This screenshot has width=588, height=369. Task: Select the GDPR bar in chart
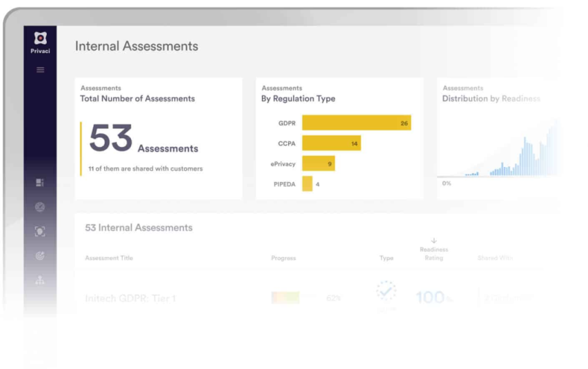tap(356, 123)
